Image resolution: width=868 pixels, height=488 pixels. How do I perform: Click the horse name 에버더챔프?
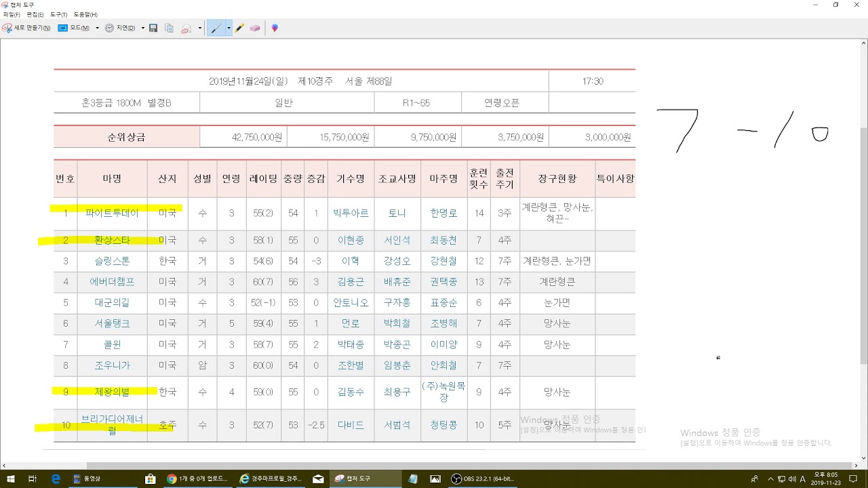[x=112, y=282]
